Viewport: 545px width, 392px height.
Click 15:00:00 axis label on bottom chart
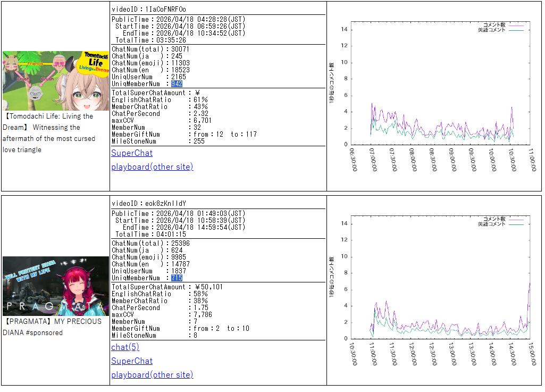click(x=532, y=354)
